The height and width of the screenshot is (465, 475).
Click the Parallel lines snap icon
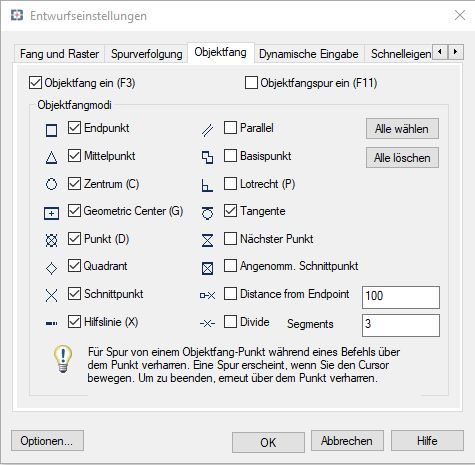(207, 130)
